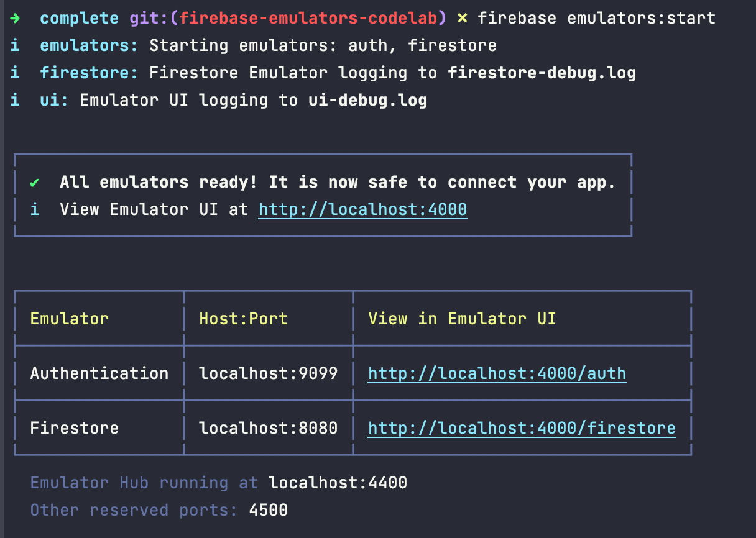The width and height of the screenshot is (756, 538).
Task: Select the Authentication table cell
Action: 99,373
